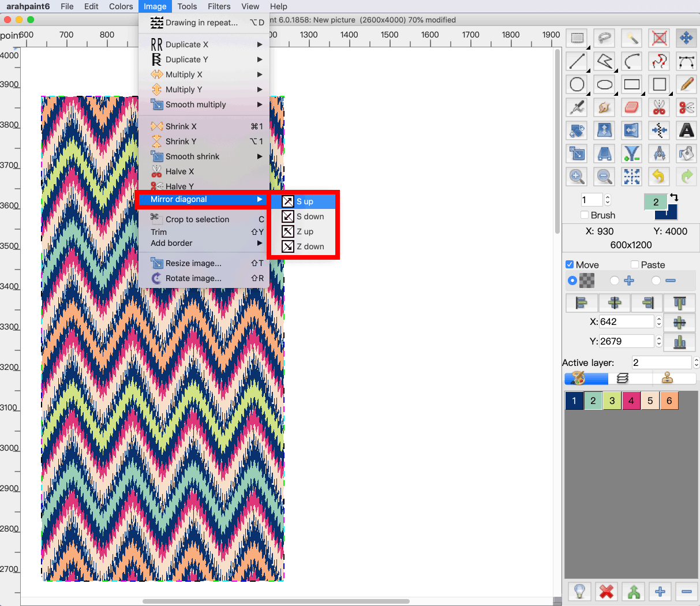Pick the circle drawing tool
The image size is (700, 606).
pyautogui.click(x=577, y=84)
